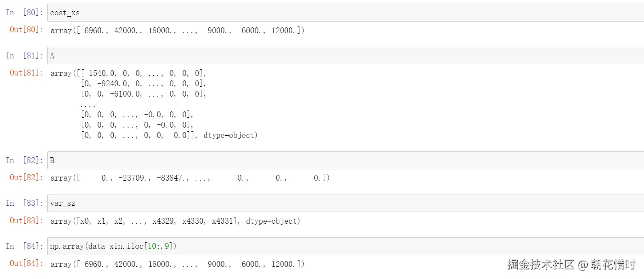Image resolution: width=644 pixels, height=279 pixels.
Task: Click the In [82] prompt label
Action: click(24, 160)
